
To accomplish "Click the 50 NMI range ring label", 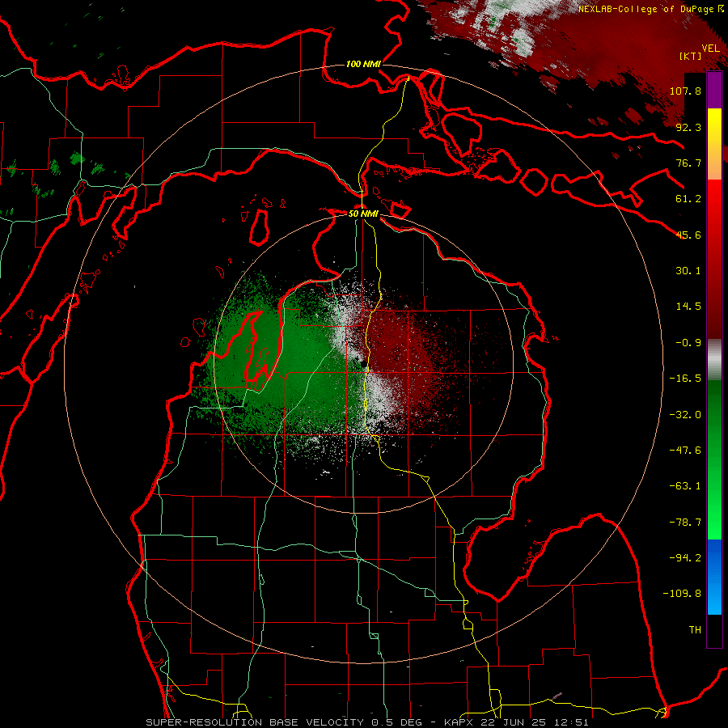I will (x=363, y=214).
